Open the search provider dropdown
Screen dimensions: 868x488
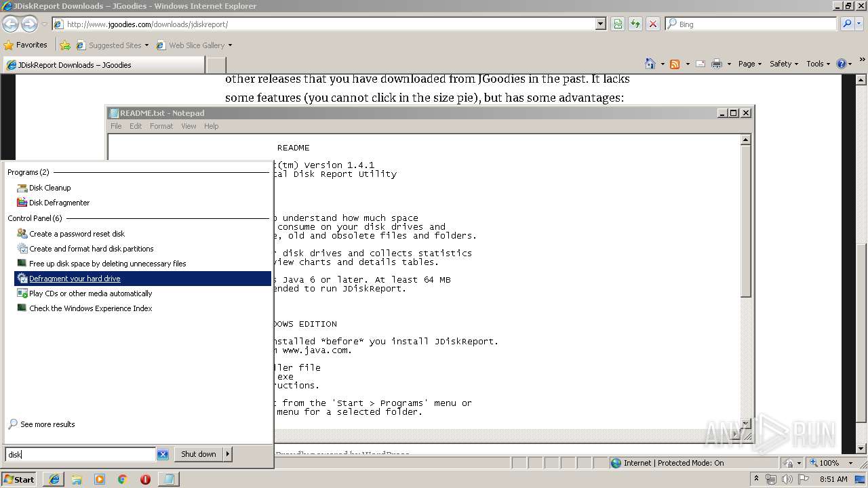(859, 24)
